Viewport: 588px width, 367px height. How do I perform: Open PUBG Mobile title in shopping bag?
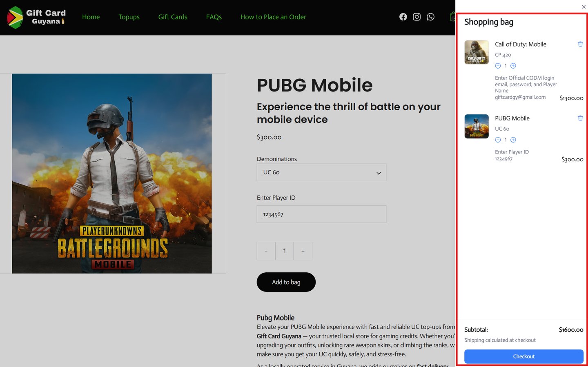pos(512,118)
